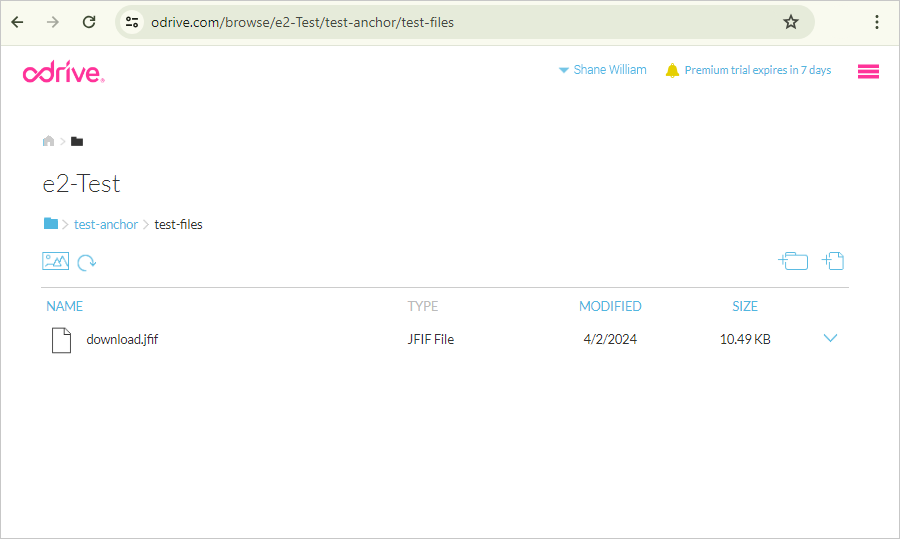Open the download.jfif file name

point(122,339)
